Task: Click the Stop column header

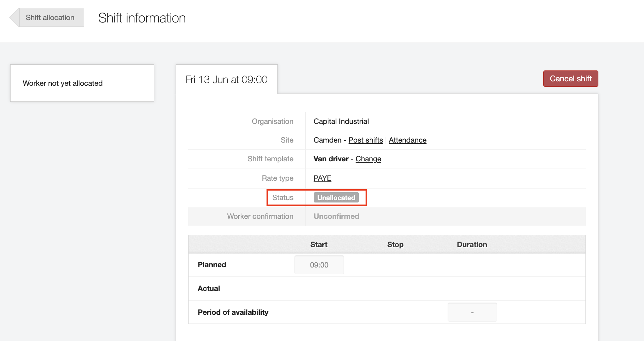Action: coord(395,245)
